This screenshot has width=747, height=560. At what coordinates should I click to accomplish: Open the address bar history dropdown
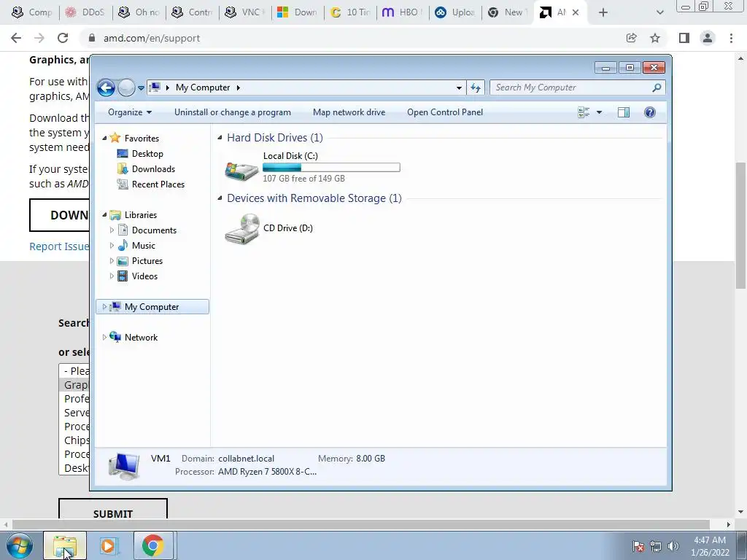coord(459,87)
